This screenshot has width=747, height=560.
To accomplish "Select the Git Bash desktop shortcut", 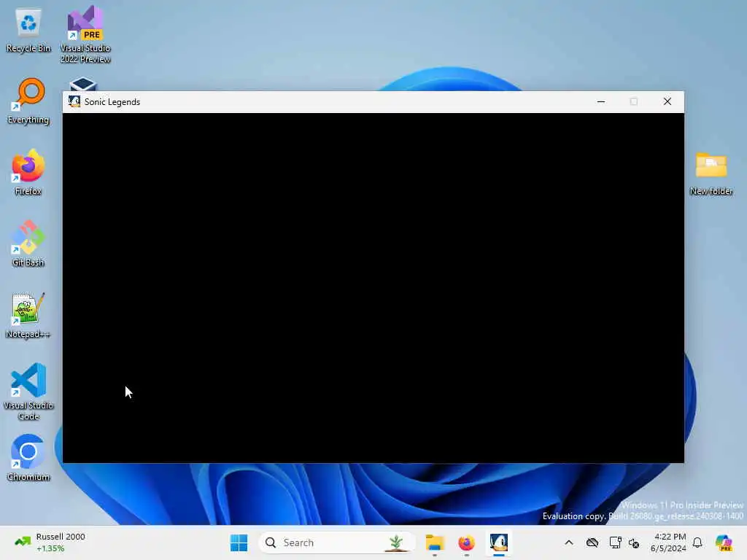I will pos(28,244).
